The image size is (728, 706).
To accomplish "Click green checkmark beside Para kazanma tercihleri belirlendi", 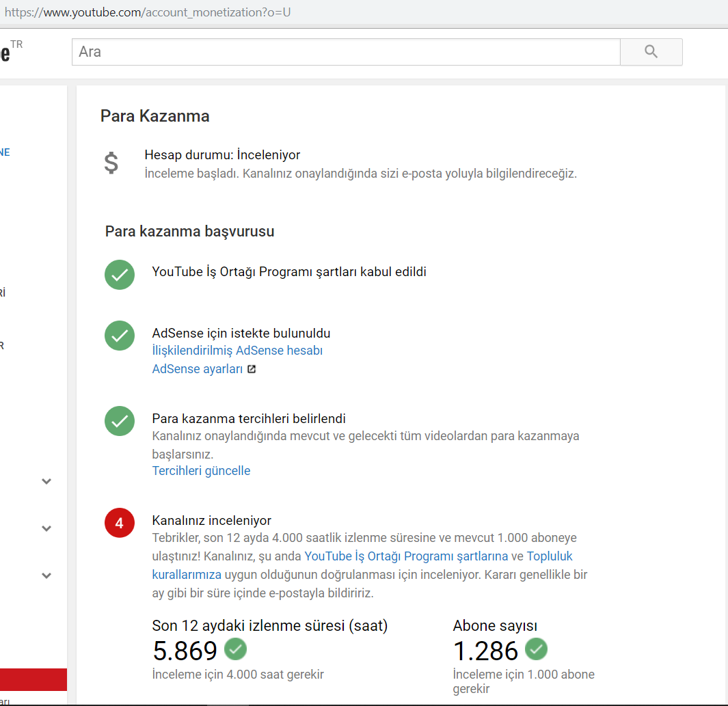I will [120, 421].
